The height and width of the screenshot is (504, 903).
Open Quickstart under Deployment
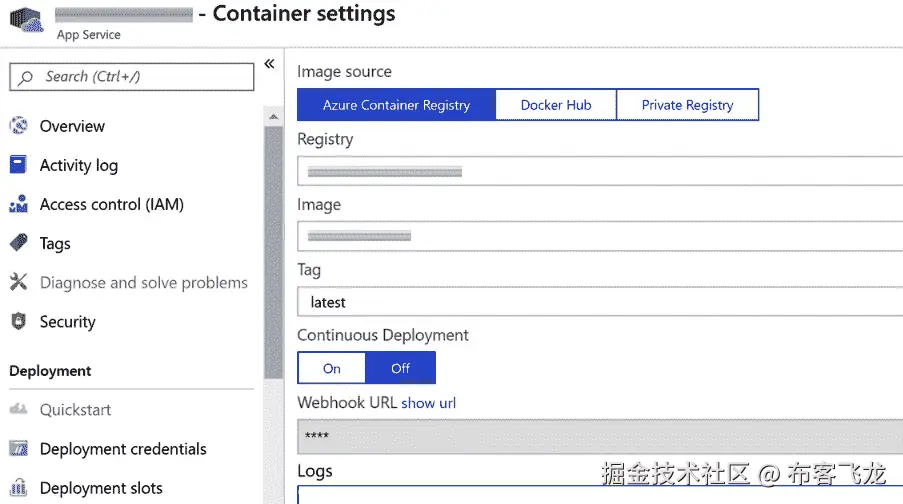click(75, 410)
